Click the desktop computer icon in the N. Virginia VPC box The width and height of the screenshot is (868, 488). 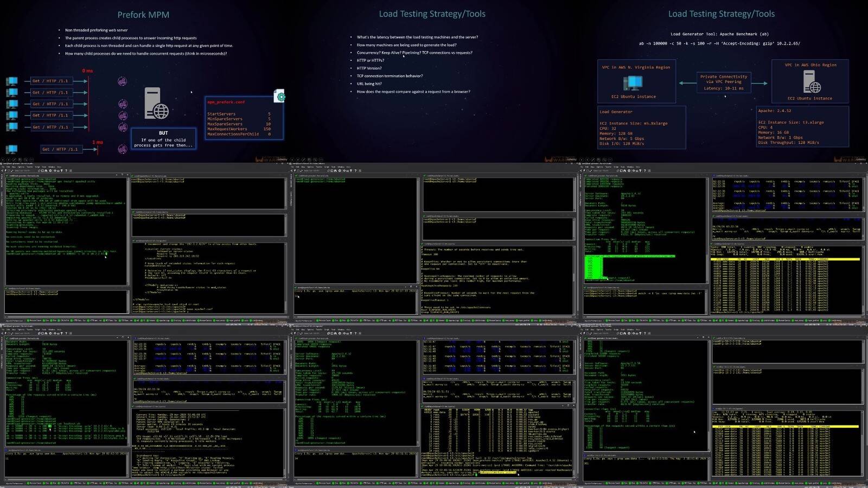click(x=633, y=83)
